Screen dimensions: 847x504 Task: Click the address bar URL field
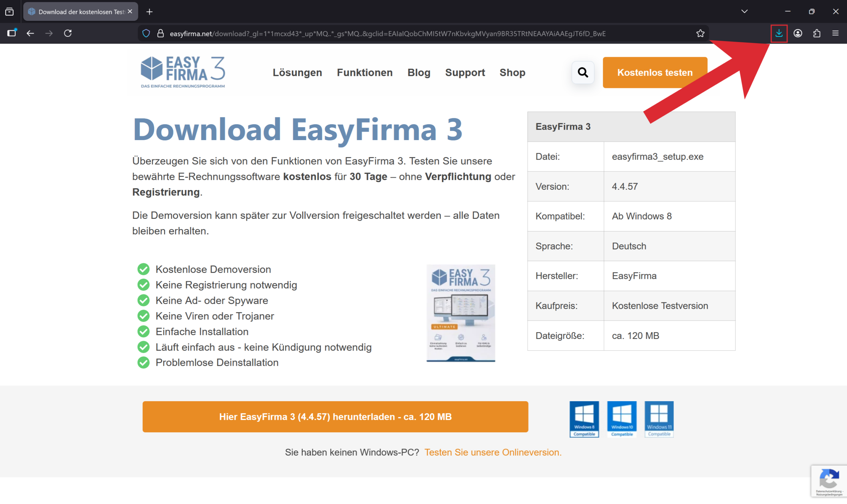(387, 33)
